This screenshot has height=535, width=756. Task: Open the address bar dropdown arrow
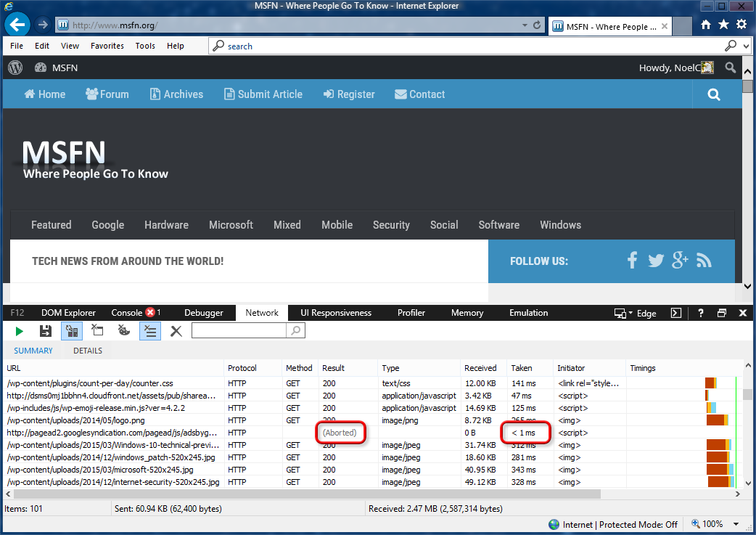click(525, 25)
